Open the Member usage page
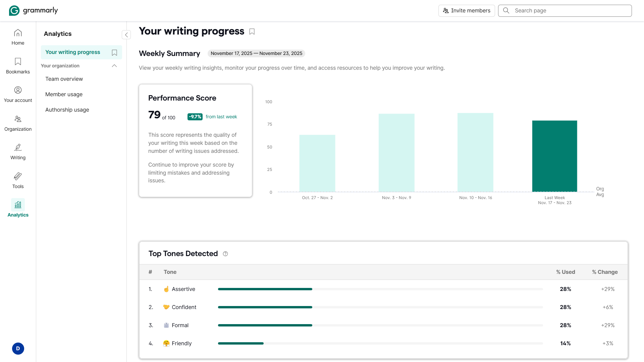The image size is (644, 362). [x=64, y=94]
